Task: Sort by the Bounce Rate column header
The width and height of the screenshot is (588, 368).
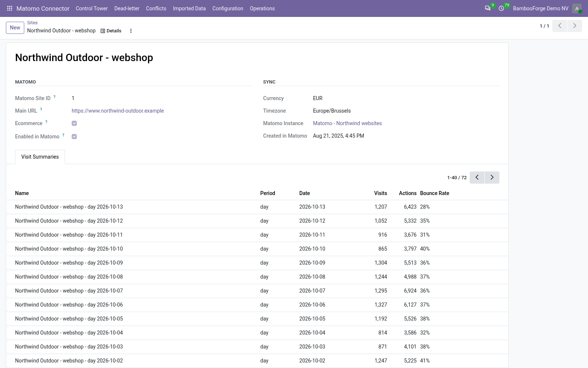Action: tap(435, 193)
